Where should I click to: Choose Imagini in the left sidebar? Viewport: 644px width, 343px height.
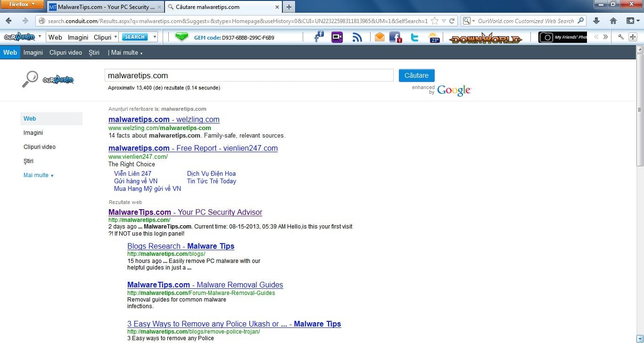(33, 133)
